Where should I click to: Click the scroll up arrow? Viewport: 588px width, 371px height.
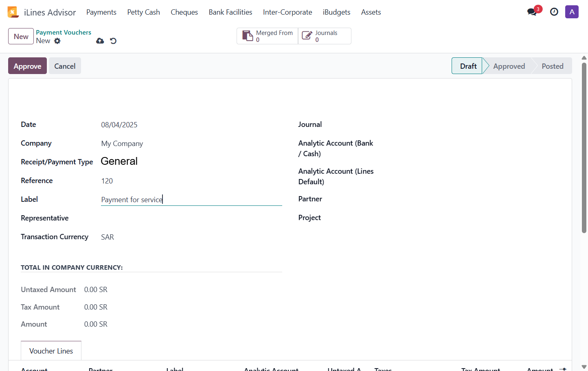[584, 58]
